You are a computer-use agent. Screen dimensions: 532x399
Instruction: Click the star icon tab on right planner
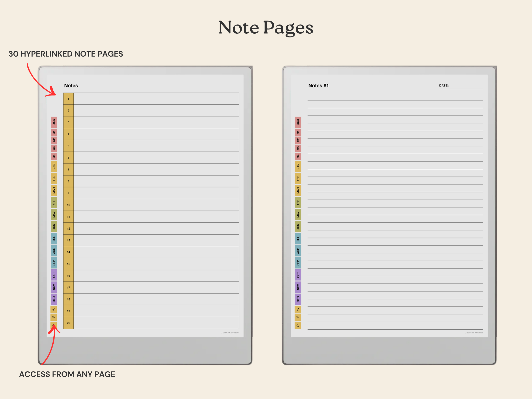[298, 325]
